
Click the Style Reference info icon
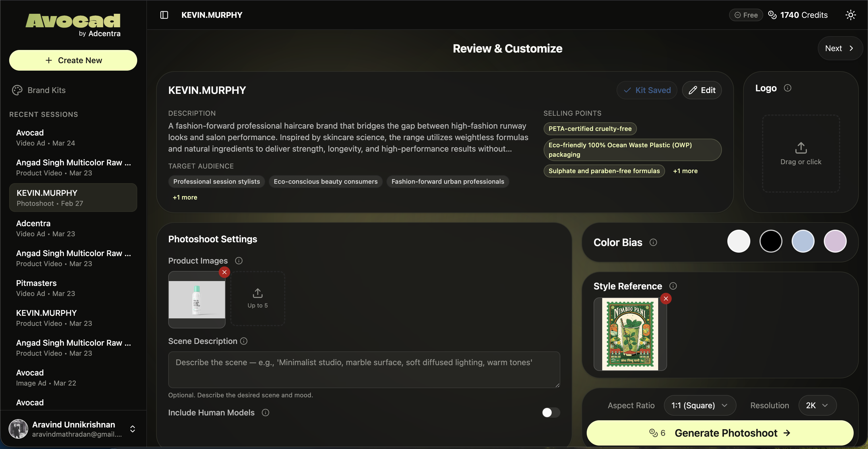[x=673, y=286]
